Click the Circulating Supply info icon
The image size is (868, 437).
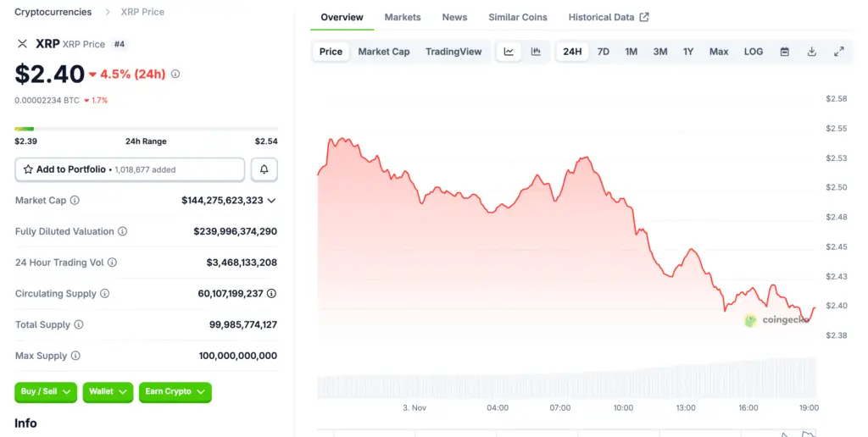105,294
